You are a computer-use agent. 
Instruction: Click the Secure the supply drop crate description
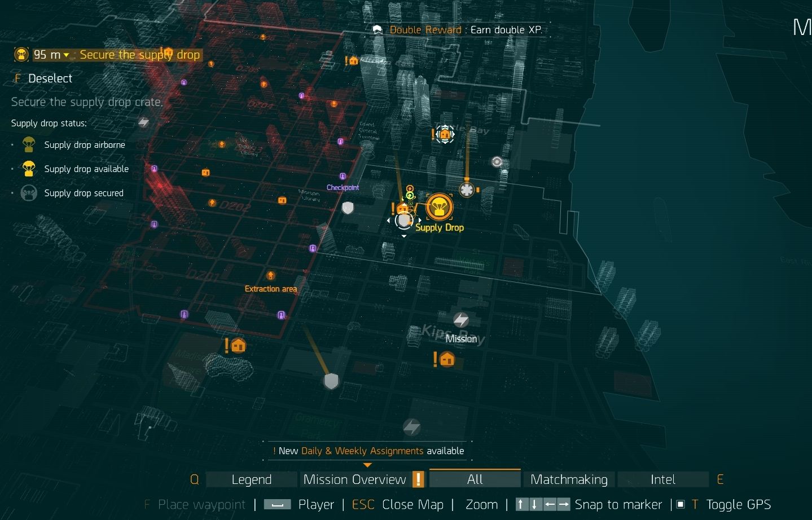pos(87,102)
